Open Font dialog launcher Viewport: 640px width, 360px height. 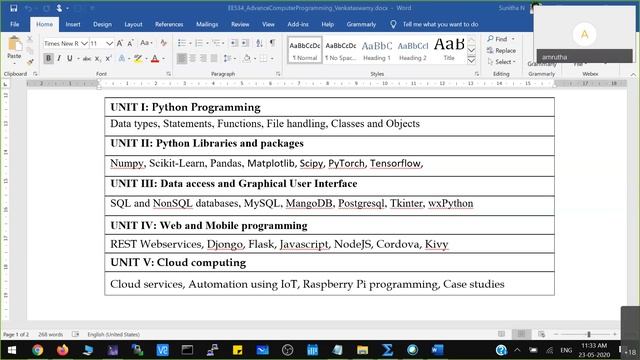click(169, 74)
